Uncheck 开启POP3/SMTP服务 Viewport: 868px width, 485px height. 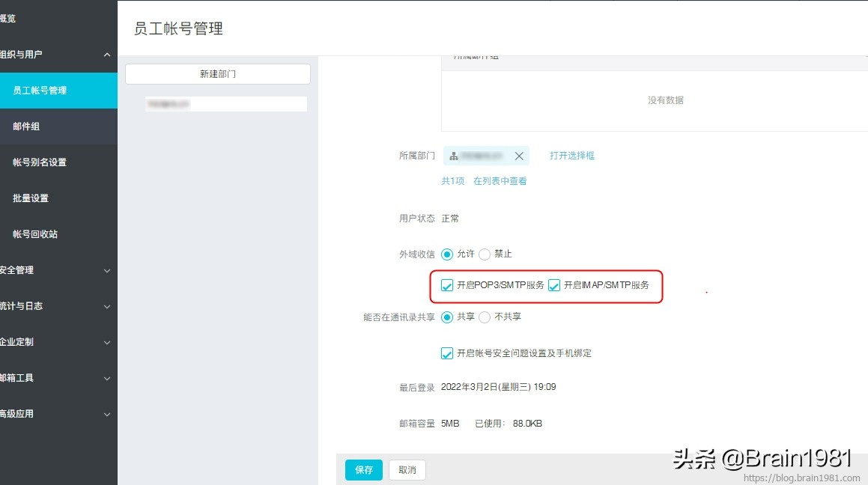(447, 285)
